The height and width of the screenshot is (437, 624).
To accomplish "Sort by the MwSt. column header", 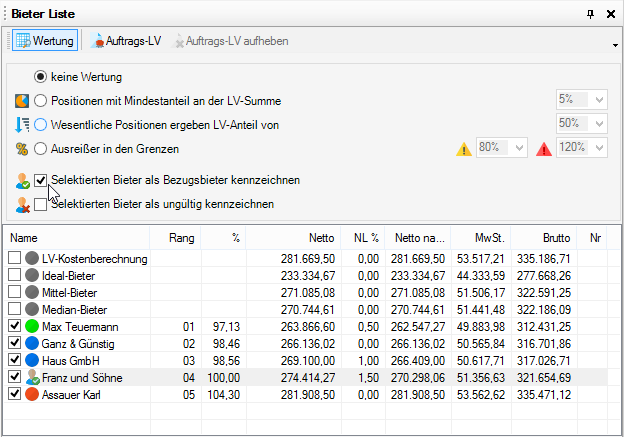I will [481, 238].
